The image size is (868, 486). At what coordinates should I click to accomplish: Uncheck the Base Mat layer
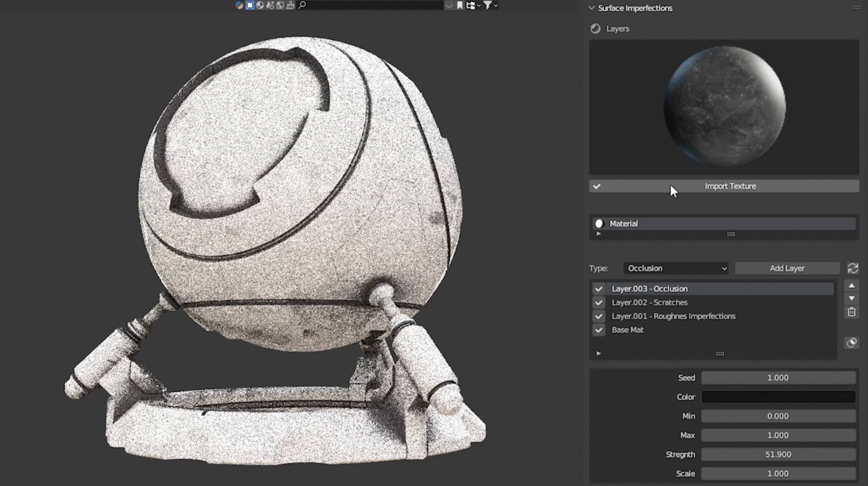coord(598,330)
